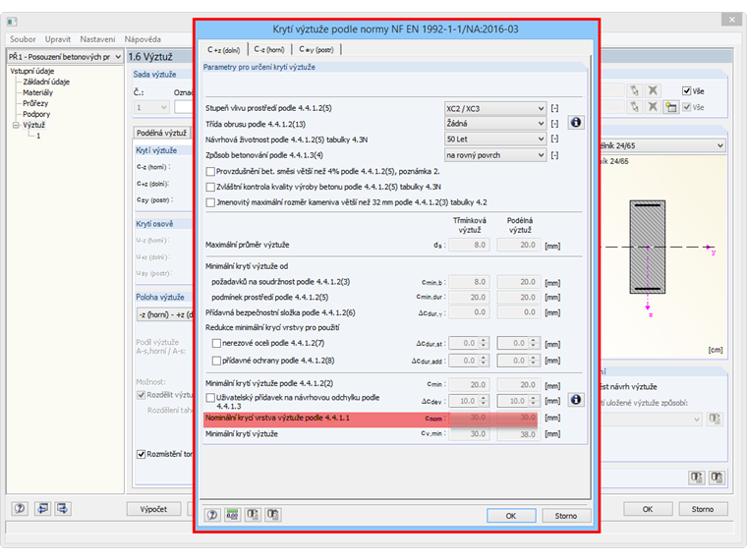The width and height of the screenshot is (747, 560).
Task: Click Storno button in main window footer
Action: coord(703,509)
